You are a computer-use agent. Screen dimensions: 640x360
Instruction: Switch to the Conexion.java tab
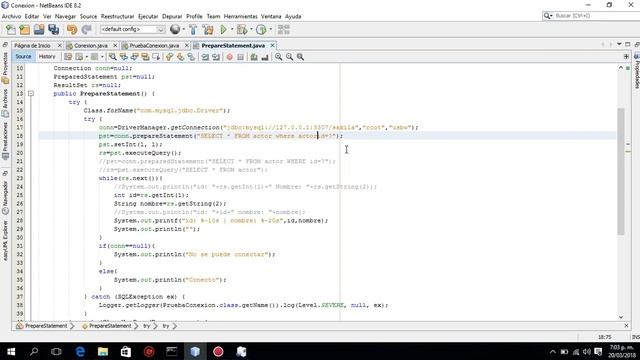click(91, 45)
